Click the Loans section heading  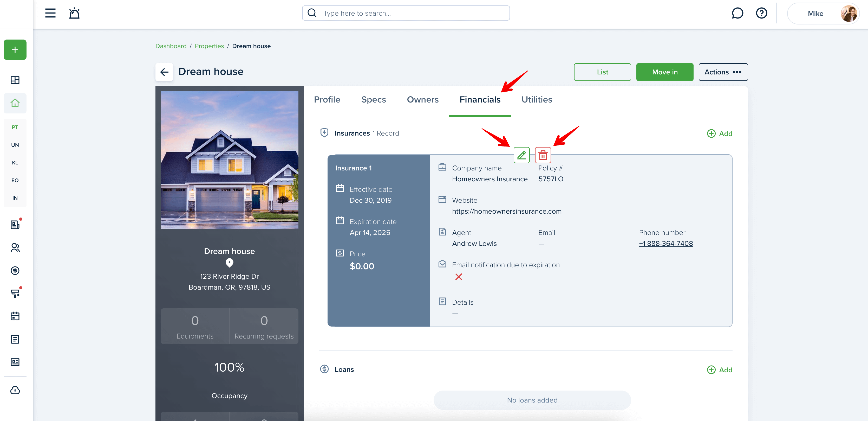[344, 369]
